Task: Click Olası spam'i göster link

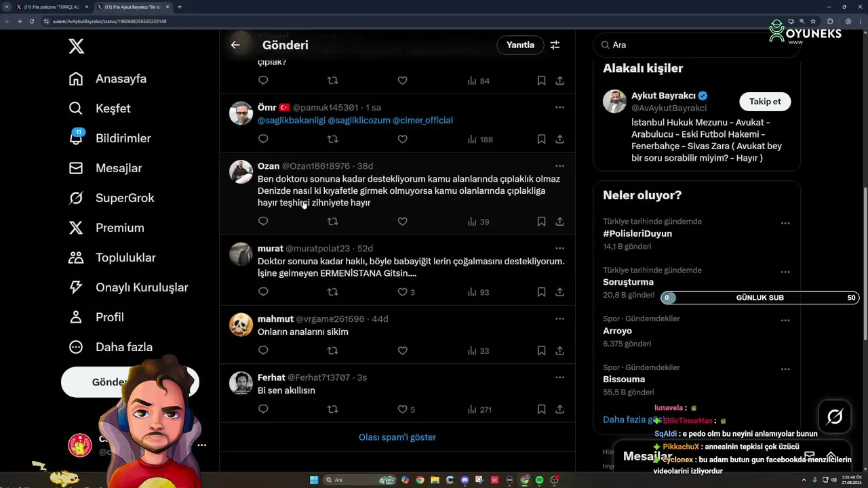Action: (397, 437)
